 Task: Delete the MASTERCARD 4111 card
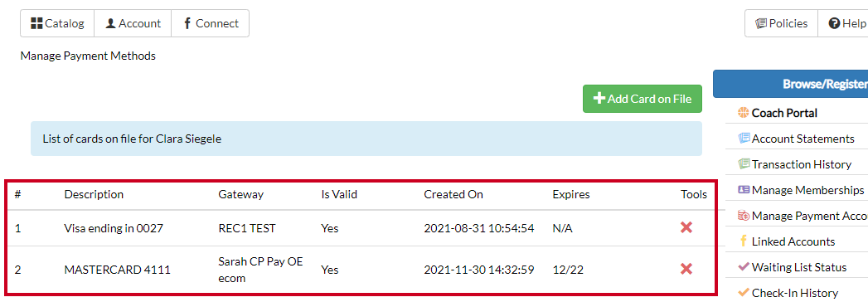coord(686,270)
